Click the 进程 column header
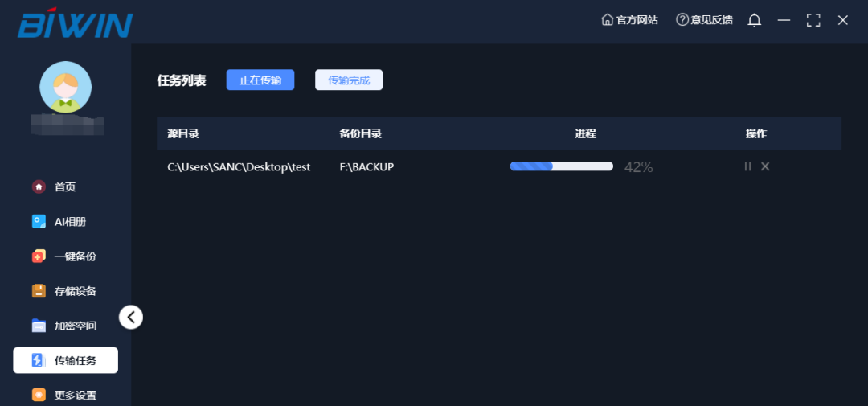868x406 pixels. tap(585, 133)
